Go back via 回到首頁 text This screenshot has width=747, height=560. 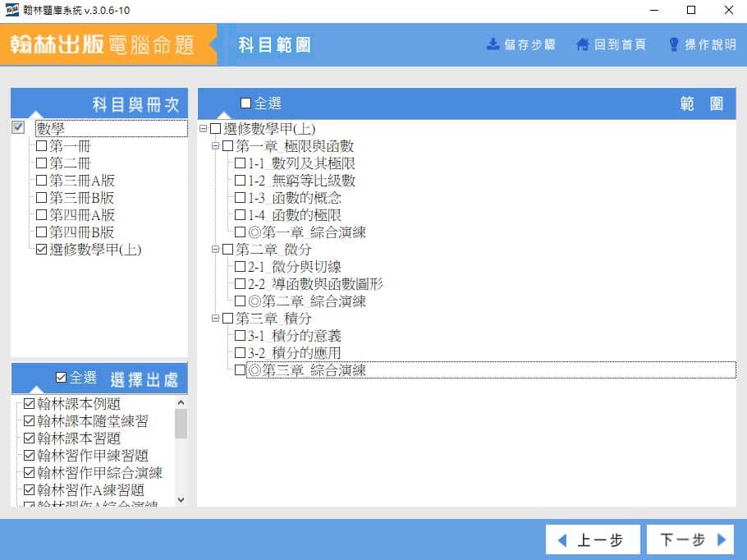[620, 45]
